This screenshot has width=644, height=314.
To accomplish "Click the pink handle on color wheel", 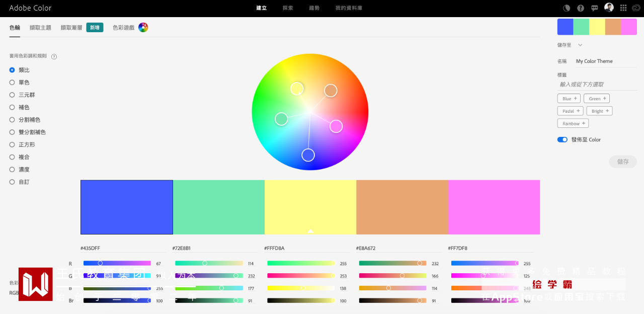I will click(336, 126).
